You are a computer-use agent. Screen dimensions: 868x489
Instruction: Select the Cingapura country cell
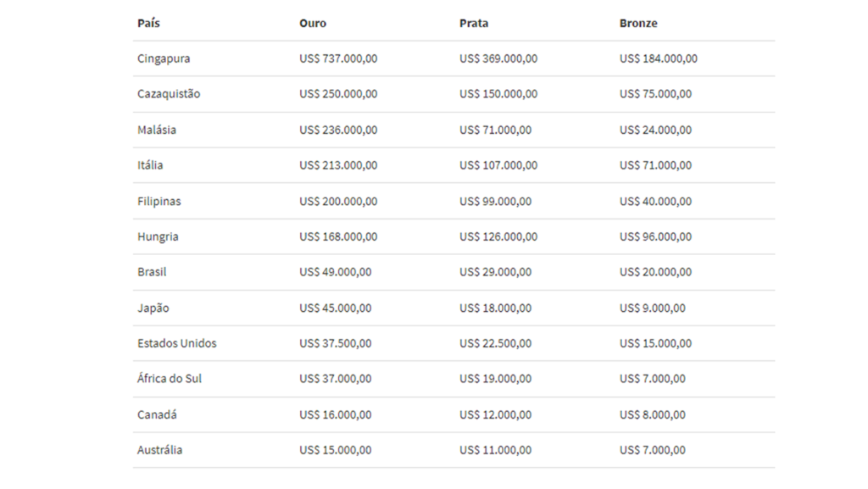point(164,59)
